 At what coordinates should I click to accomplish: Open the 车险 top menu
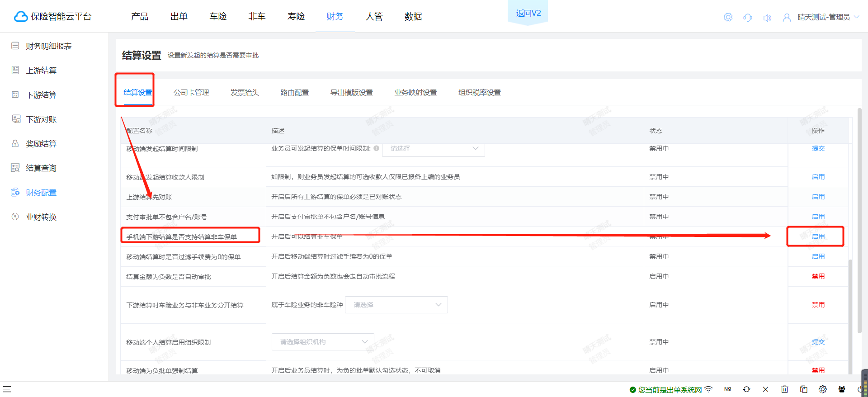click(x=218, y=17)
